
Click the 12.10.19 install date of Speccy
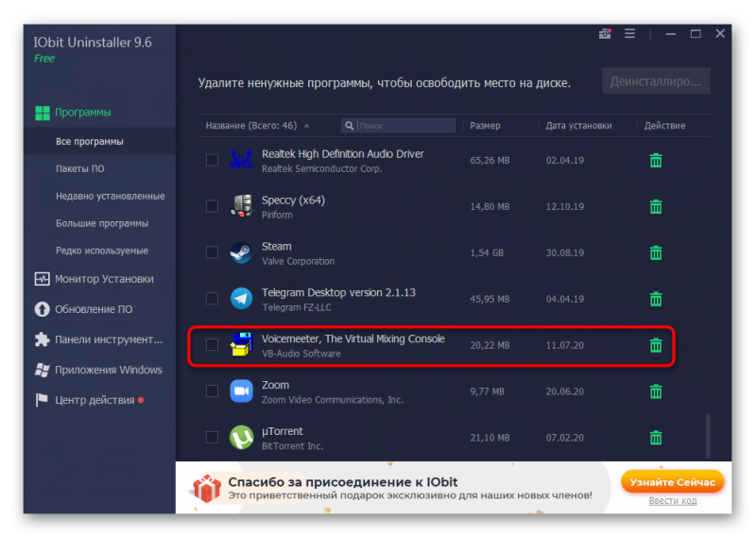pos(564,206)
